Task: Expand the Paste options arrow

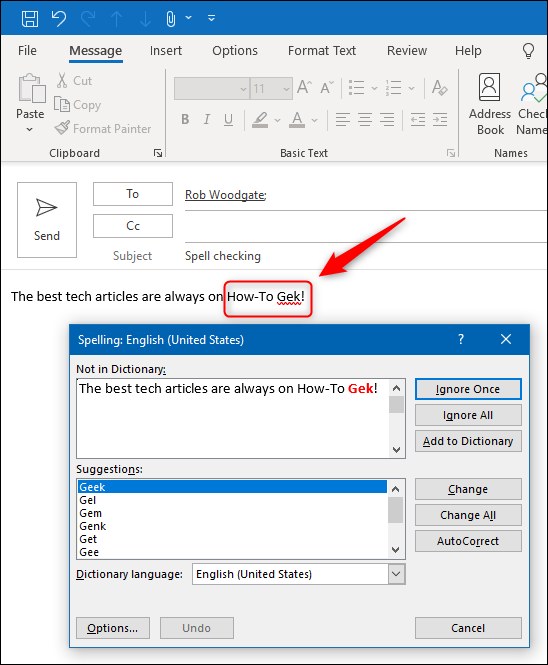Action: [x=29, y=129]
